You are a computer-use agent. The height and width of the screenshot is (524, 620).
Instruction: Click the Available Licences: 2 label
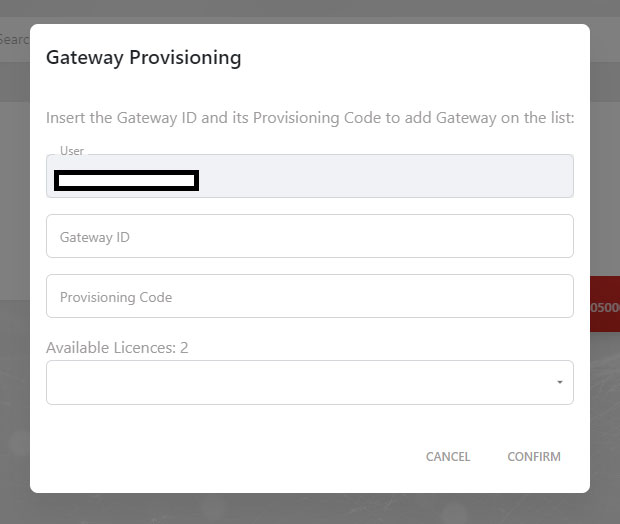[117, 348]
